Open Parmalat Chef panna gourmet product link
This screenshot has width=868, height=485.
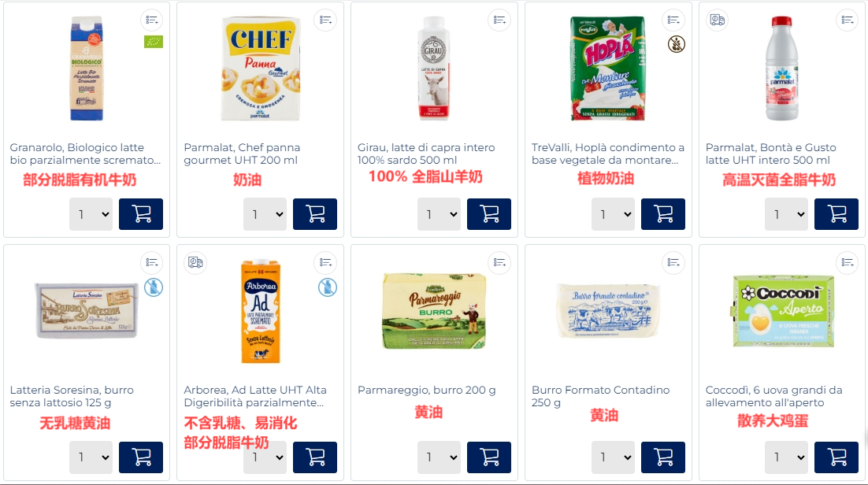[x=242, y=154]
